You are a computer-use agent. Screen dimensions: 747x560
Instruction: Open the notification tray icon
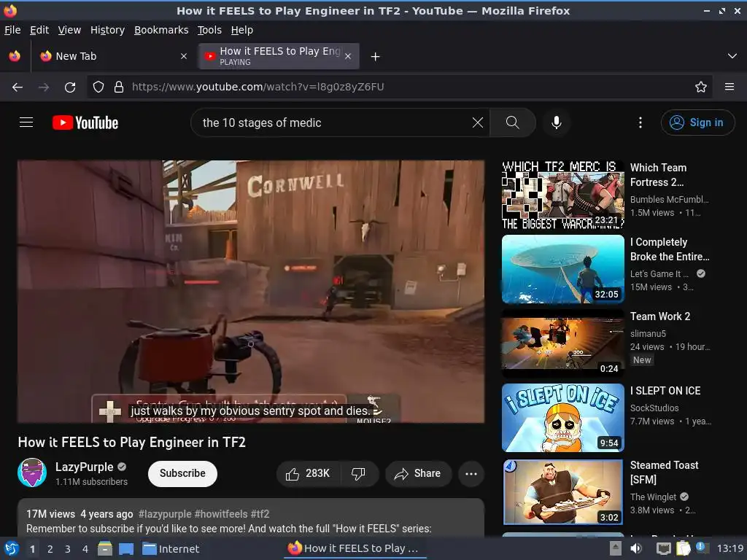(x=701, y=548)
